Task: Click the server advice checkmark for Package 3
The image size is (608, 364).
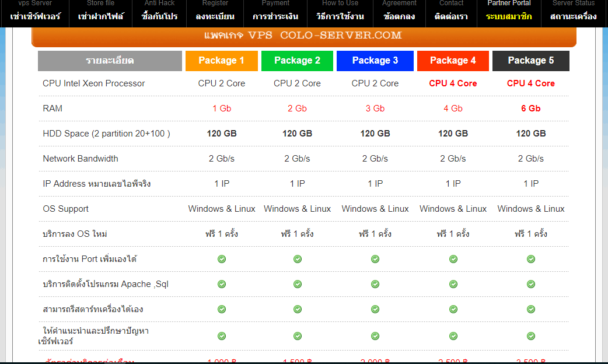Action: pos(375,336)
